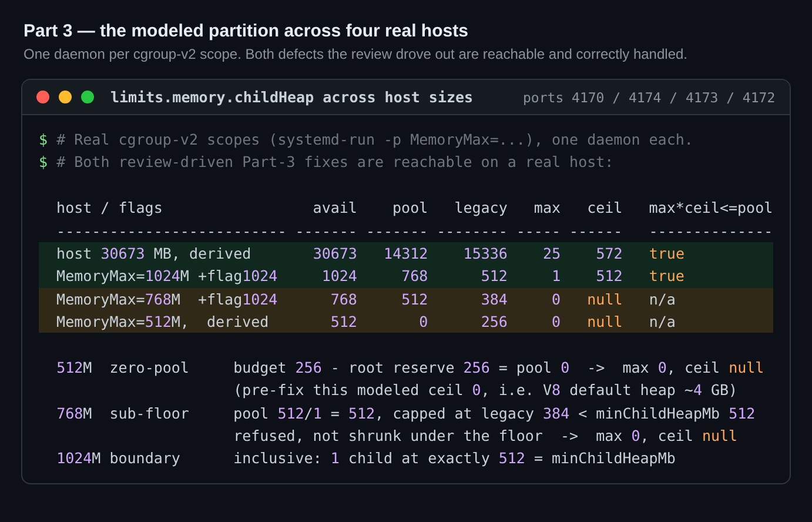
Task: Click avail value 768 in the MemoryMax=768M row
Action: (344, 300)
